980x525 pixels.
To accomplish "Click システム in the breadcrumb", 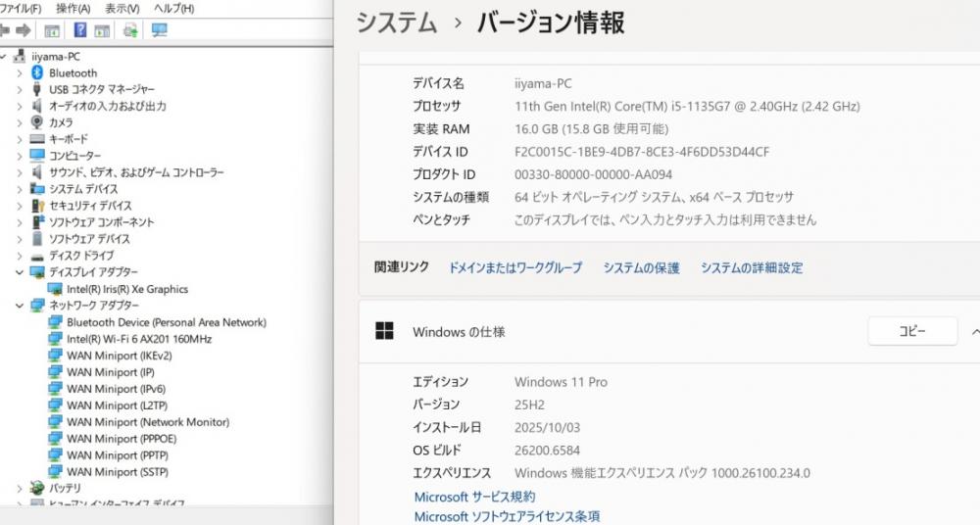I will (x=396, y=23).
